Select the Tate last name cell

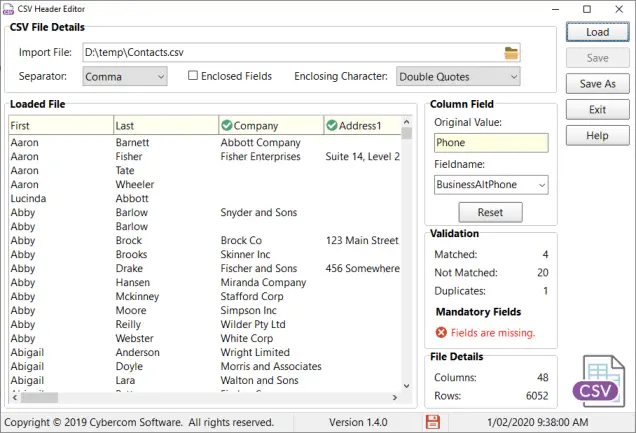125,171
